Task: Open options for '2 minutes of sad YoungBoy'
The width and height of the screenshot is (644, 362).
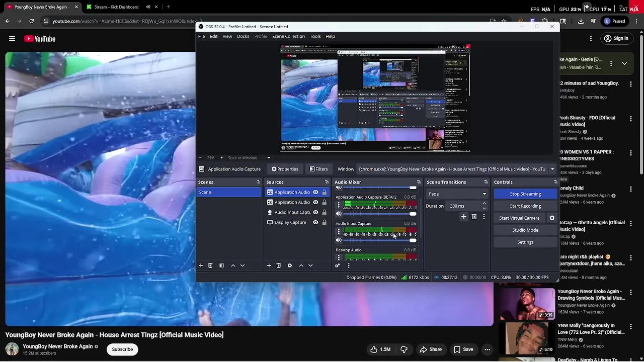Action: click(631, 83)
